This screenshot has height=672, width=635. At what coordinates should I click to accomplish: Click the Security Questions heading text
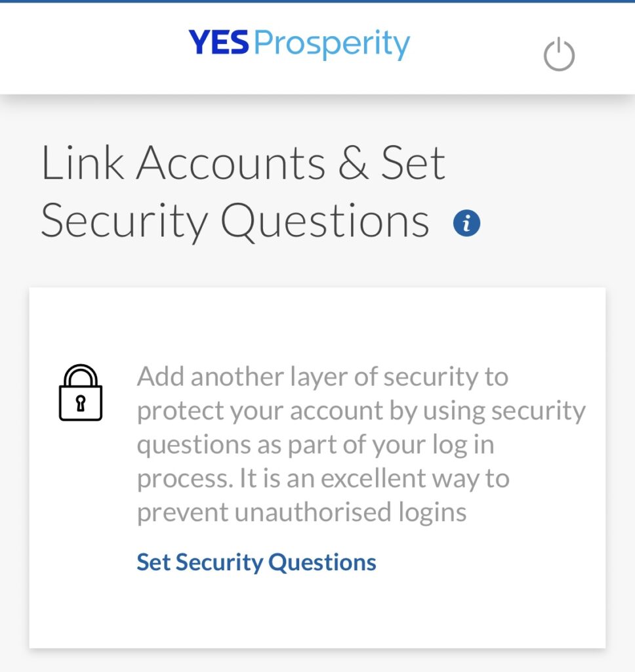[x=235, y=222]
